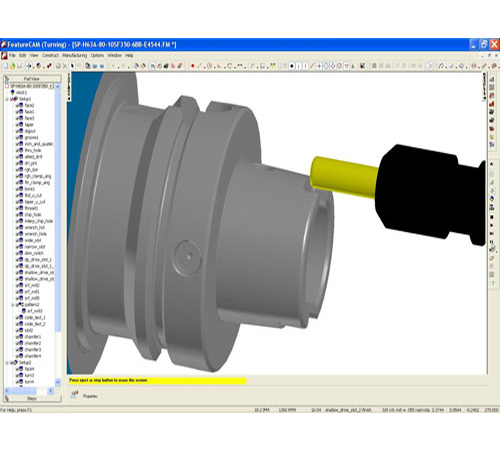Select the wrench_hole feature in tree
This screenshot has width=500, height=450.
point(35,234)
